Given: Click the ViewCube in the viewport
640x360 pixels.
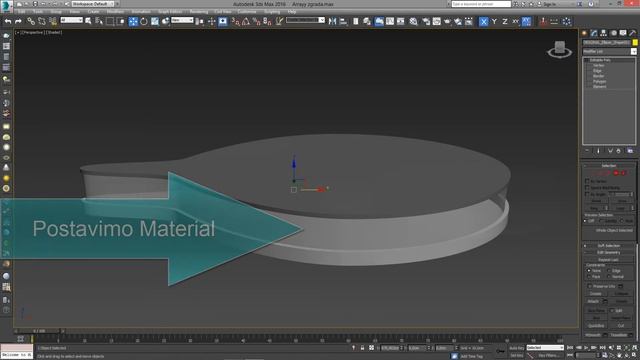Looking at the screenshot, I should click(x=560, y=49).
